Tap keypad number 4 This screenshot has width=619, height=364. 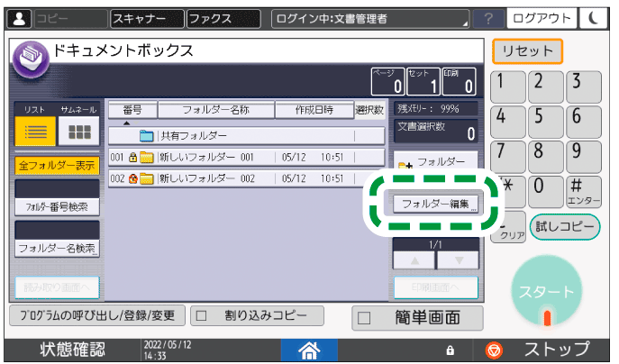point(508,122)
